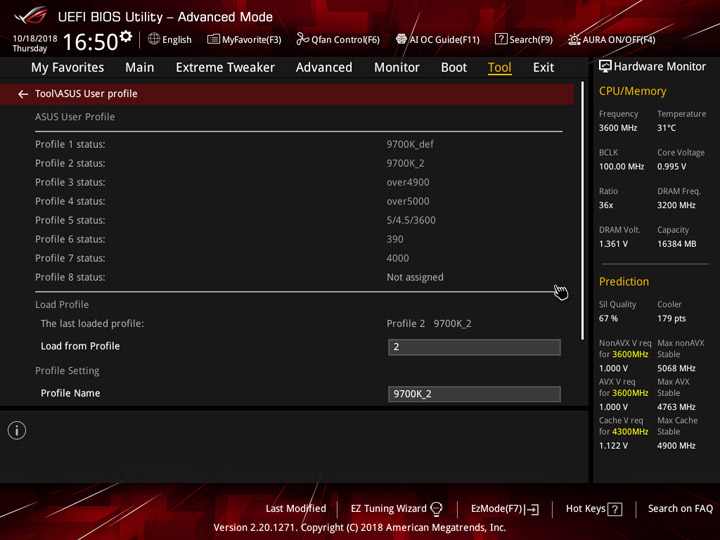The height and width of the screenshot is (540, 720).
Task: Open the Boot tab
Action: [454, 68]
